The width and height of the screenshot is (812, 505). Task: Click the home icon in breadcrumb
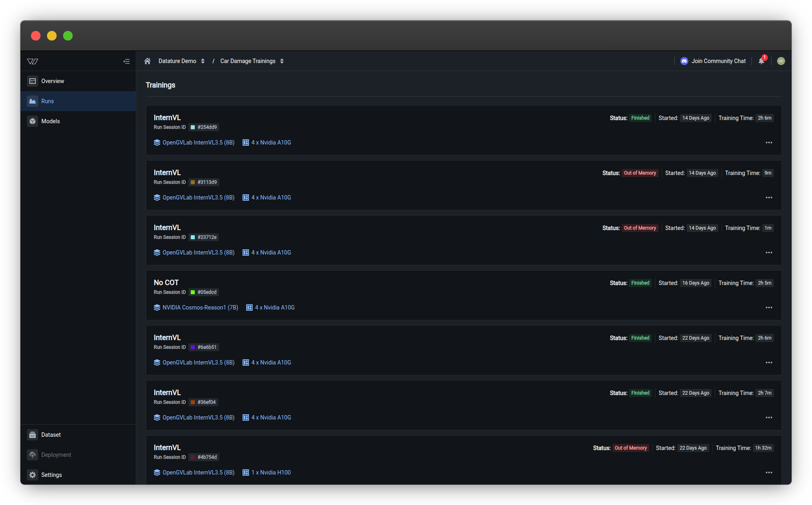tap(147, 61)
